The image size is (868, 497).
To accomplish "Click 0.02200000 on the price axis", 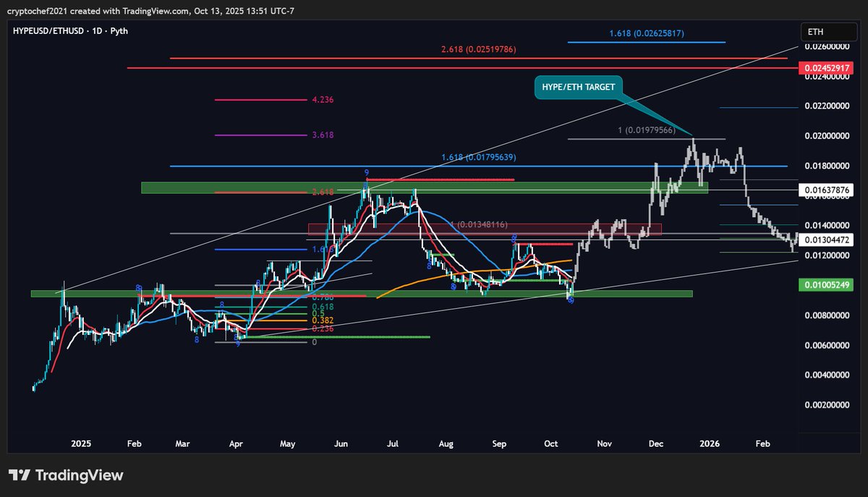I will 827,106.
